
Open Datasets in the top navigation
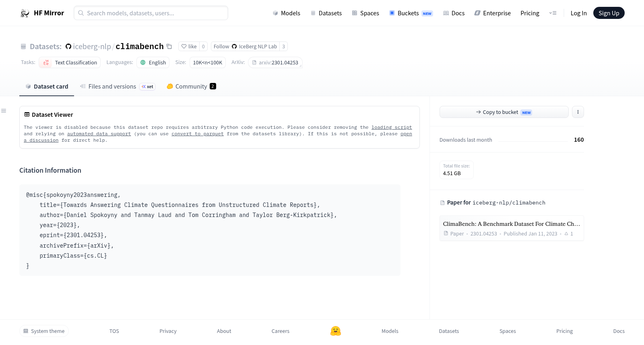coord(326,13)
